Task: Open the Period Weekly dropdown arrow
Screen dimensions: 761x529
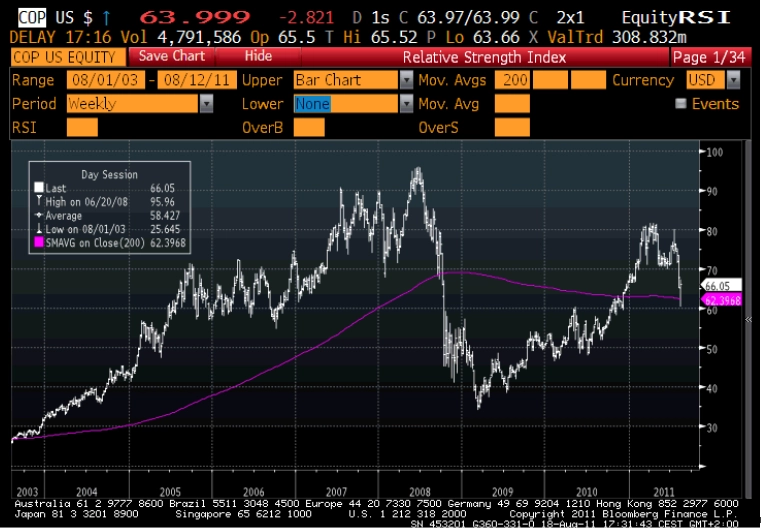Action: tap(207, 104)
